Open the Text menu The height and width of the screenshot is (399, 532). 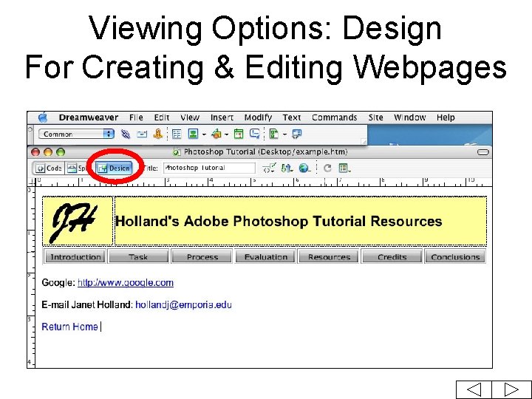point(292,117)
